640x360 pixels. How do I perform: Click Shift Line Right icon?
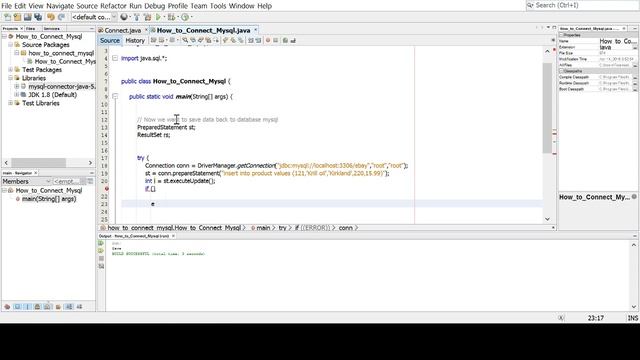coord(258,40)
